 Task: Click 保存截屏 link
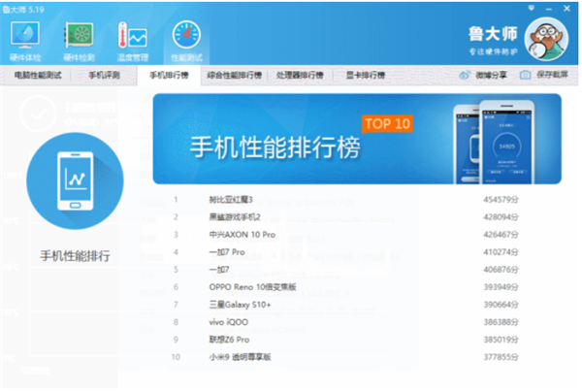(552, 75)
